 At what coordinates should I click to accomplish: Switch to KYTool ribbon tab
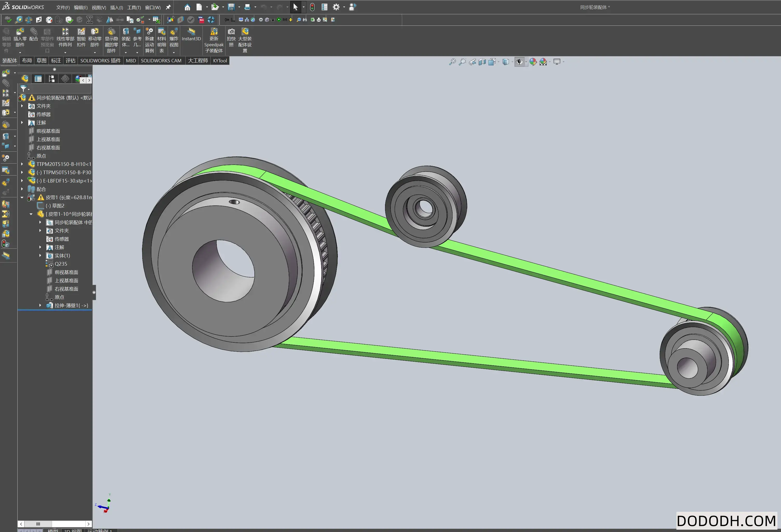tap(220, 60)
